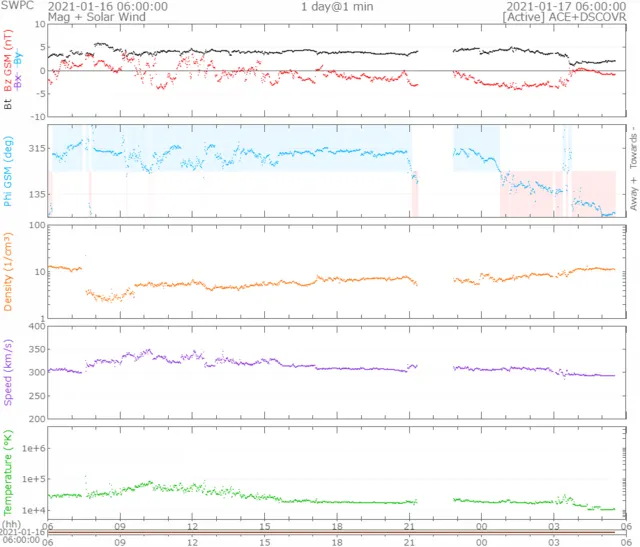This screenshot has width=640, height=547.
Task: Click the 315 tick on Phi axis
Action: [37, 148]
